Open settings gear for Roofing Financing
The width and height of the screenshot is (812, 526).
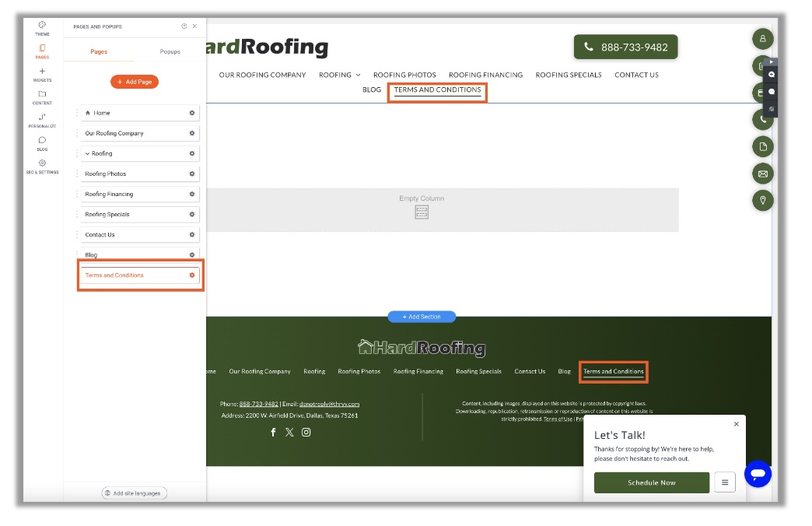click(x=191, y=194)
